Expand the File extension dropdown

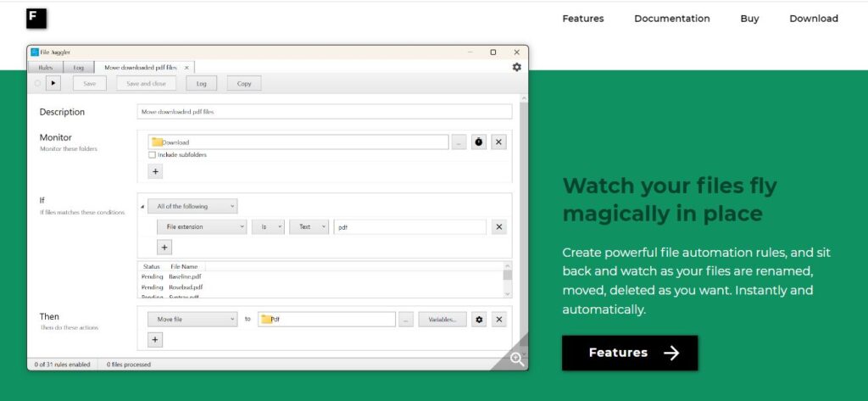click(202, 227)
